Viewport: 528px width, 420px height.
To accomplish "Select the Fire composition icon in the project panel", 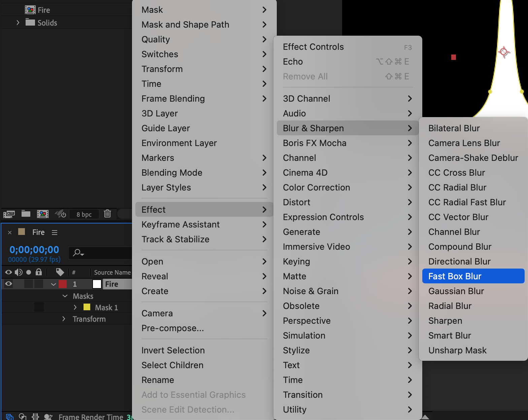I will (x=30, y=10).
